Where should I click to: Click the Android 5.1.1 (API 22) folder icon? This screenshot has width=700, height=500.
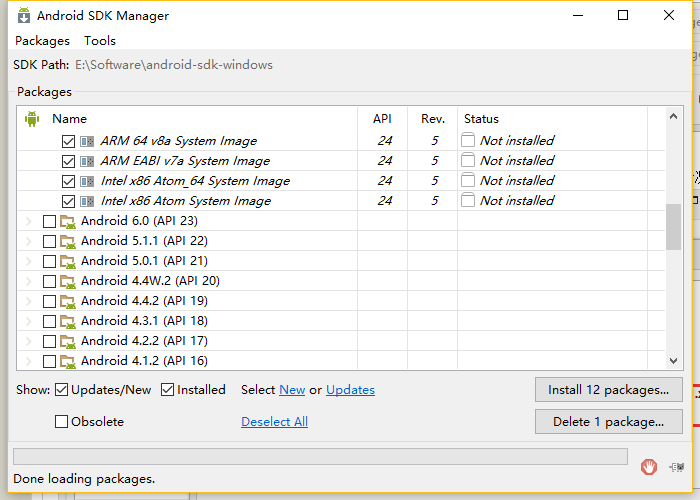[68, 242]
